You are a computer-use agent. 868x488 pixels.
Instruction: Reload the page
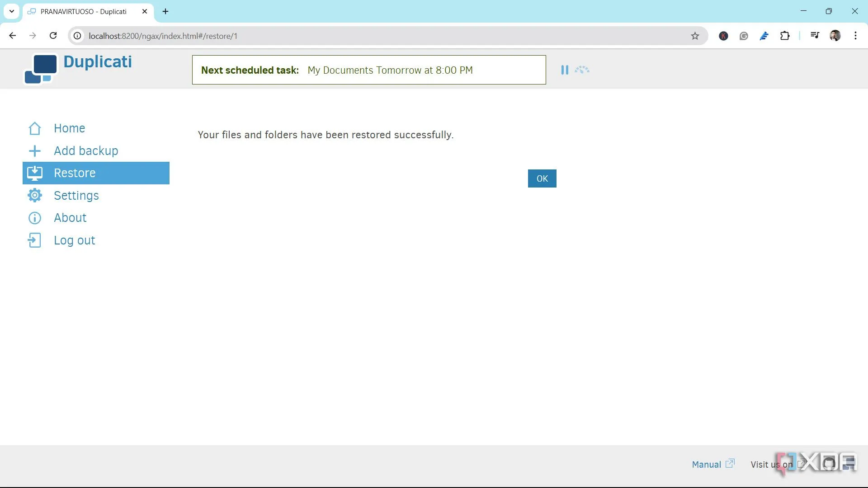(53, 36)
